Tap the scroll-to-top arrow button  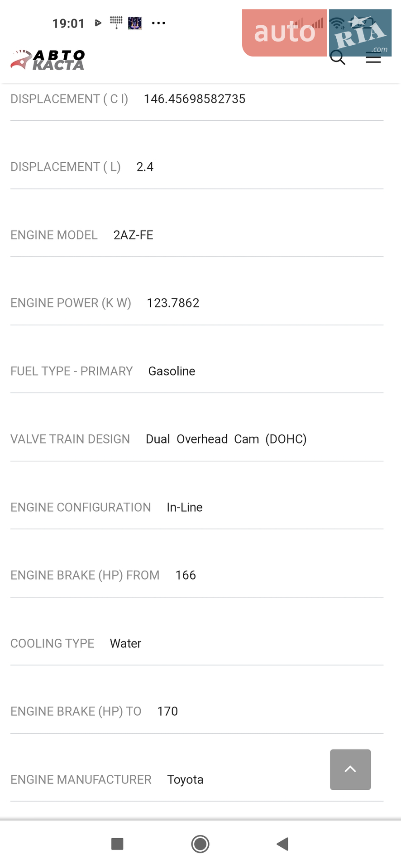(x=350, y=769)
